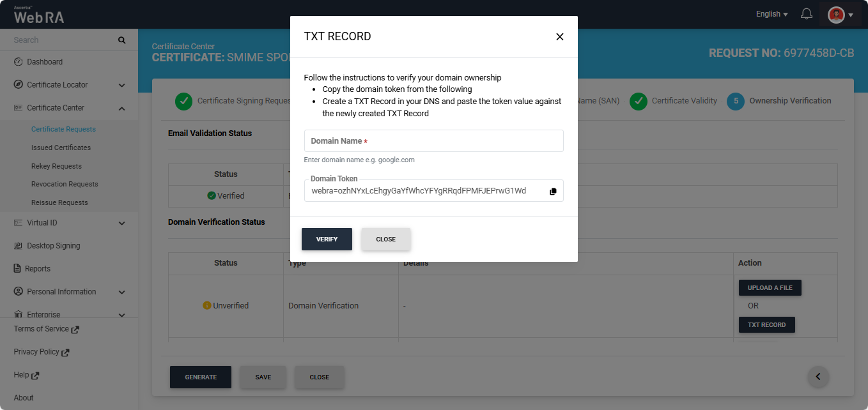Viewport: 868px width, 410px height.
Task: Open the About link
Action: (23, 398)
